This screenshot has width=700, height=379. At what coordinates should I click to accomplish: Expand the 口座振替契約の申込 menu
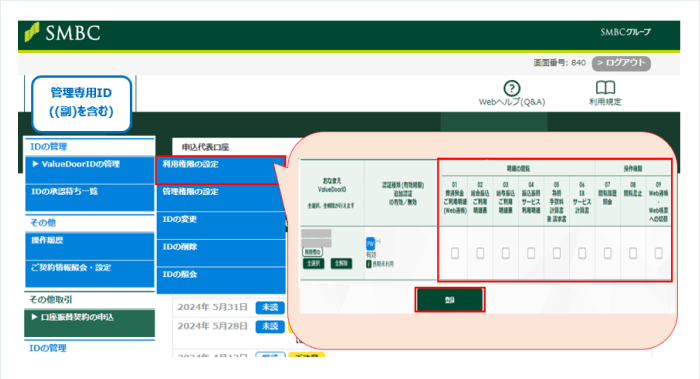(x=90, y=323)
